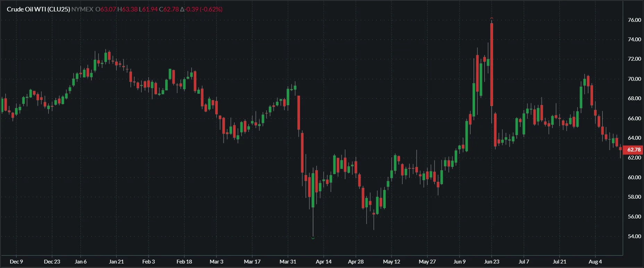Click the Dec 9 date label
The width and height of the screenshot is (644, 268).
tap(16, 261)
